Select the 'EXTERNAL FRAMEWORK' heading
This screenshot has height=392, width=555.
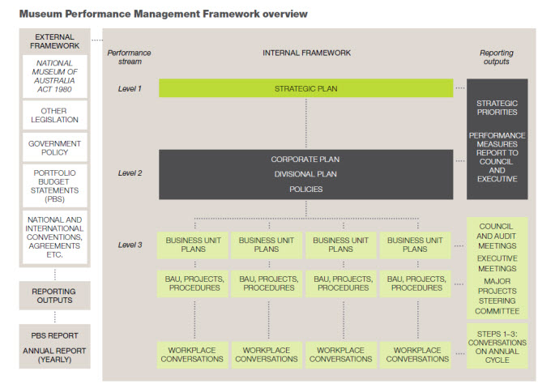(x=54, y=41)
